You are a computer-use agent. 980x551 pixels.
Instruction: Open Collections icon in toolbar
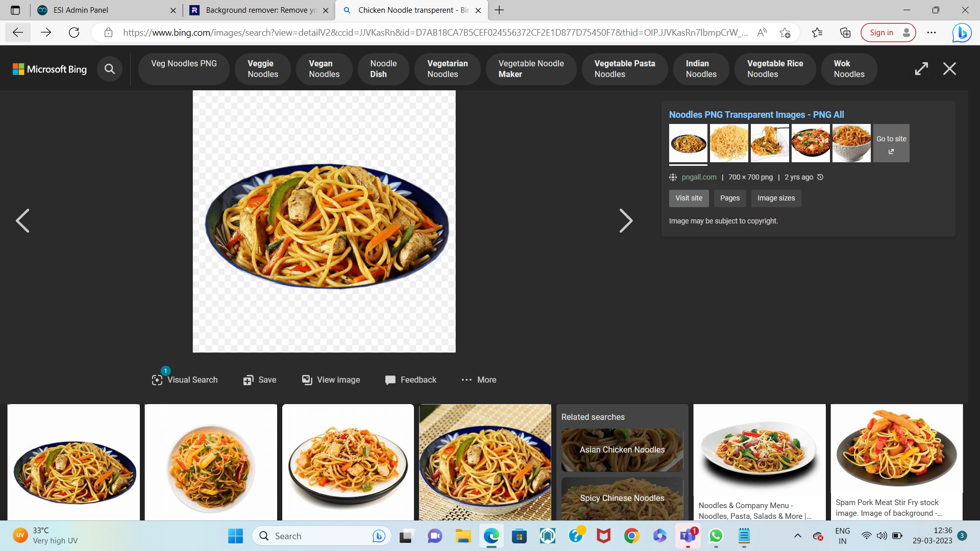point(845,33)
